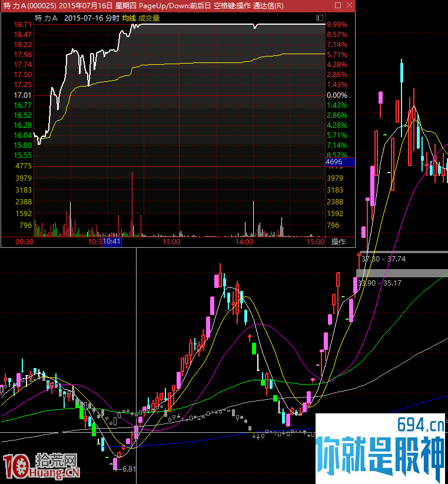The width and height of the screenshot is (448, 484).
Task: Click the 09:30 time axis label
Action: 24,241
